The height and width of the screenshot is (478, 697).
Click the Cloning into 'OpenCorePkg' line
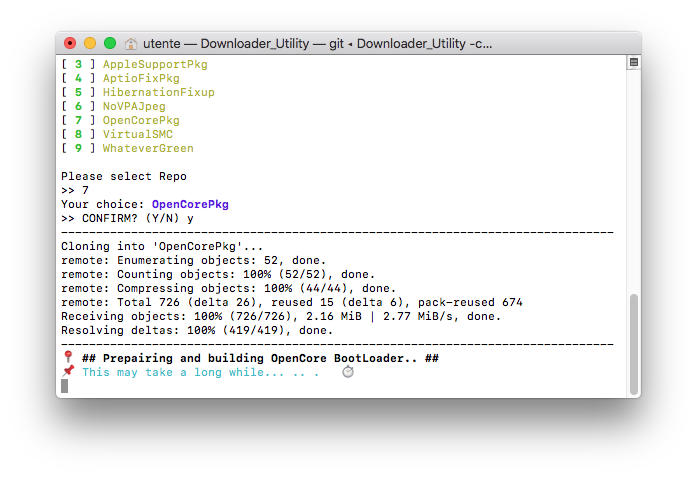point(162,246)
